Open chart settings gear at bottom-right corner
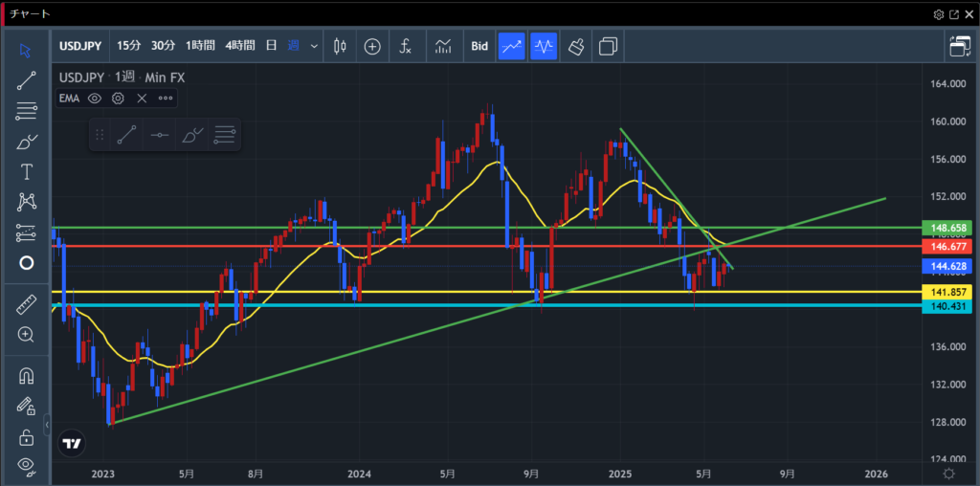980x486 pixels. (x=948, y=473)
